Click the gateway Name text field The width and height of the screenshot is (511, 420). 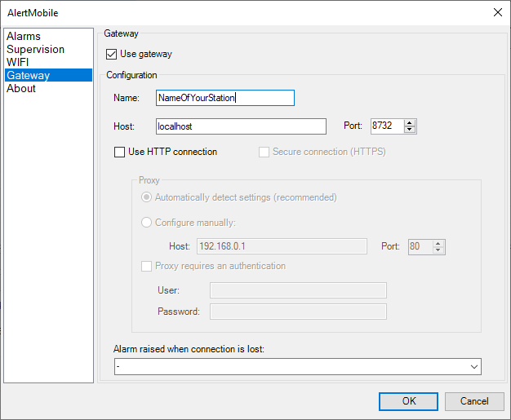pyautogui.click(x=224, y=98)
